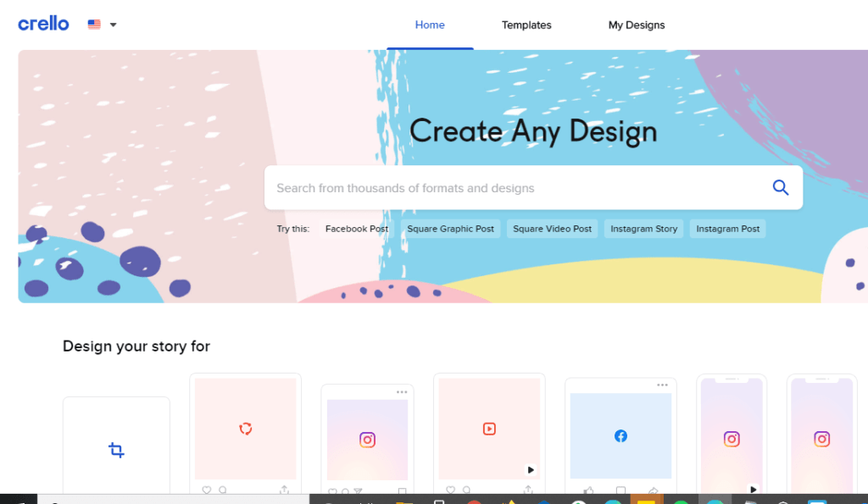Choose the Instagram Post suggestion chip
The width and height of the screenshot is (868, 504).
[727, 229]
